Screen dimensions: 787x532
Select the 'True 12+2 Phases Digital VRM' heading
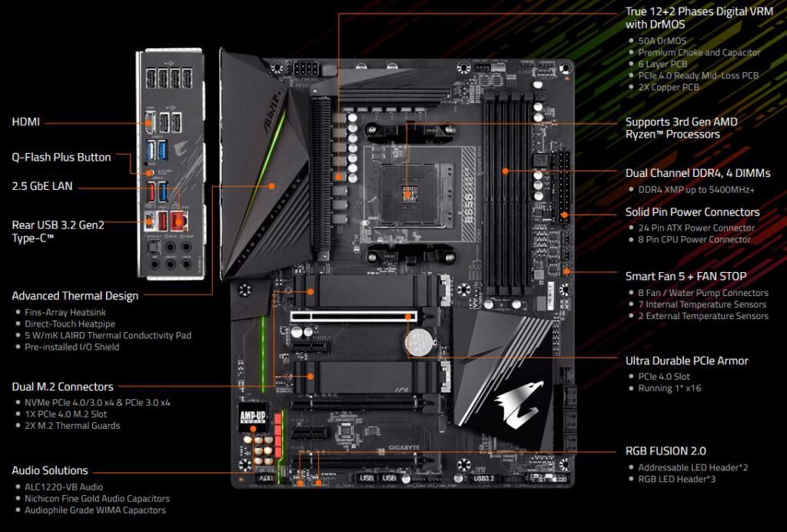tap(699, 18)
